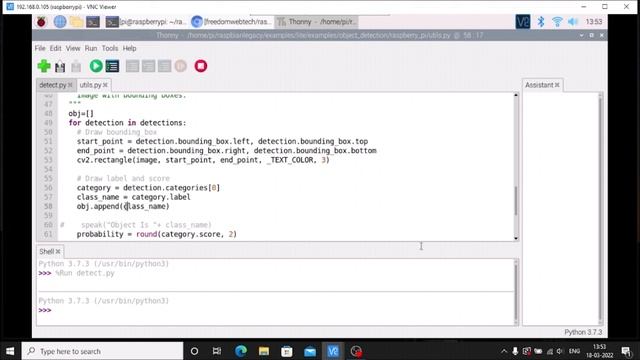Click the Thonny taskbar window button
Image resolution: width=640 pixels, height=360 pixels.
[316, 22]
